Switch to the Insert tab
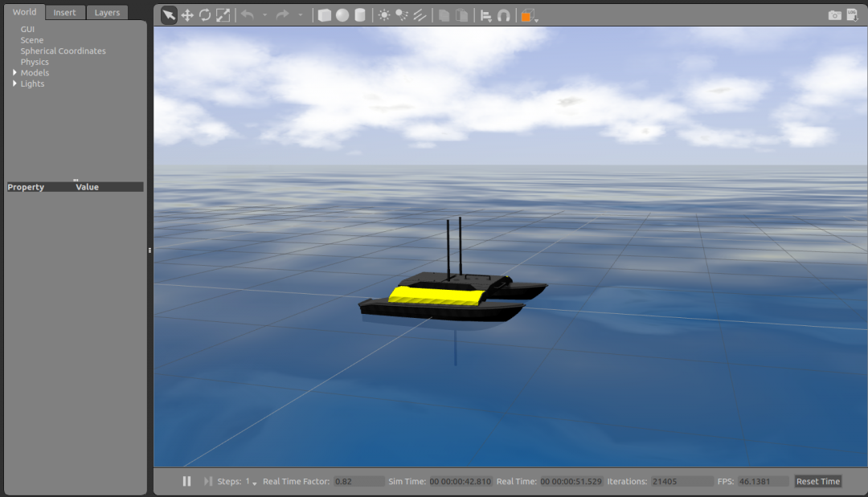The height and width of the screenshot is (497, 868). pos(64,13)
